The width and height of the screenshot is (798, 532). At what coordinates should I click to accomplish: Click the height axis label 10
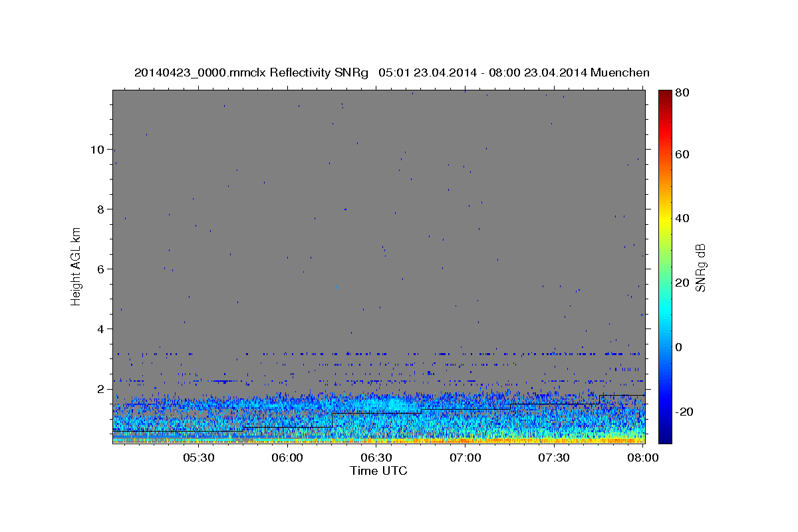[x=97, y=150]
